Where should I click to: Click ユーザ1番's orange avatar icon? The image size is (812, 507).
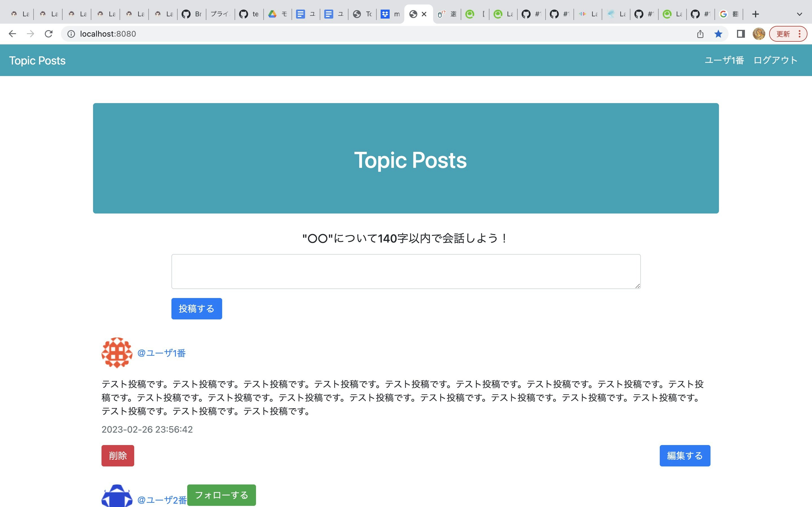[117, 353]
